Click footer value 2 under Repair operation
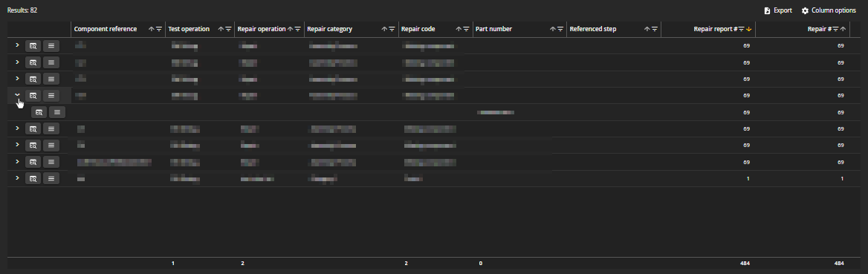The image size is (868, 274). click(242, 264)
